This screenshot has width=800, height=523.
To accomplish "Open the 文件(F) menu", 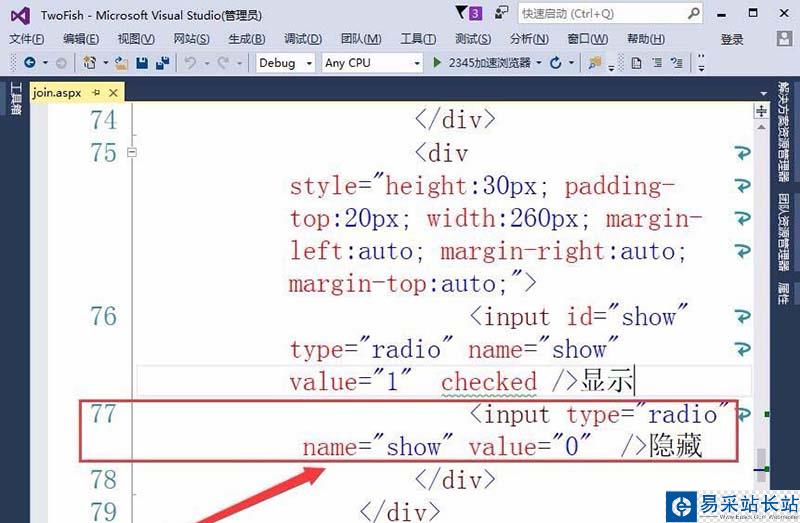I will point(27,39).
